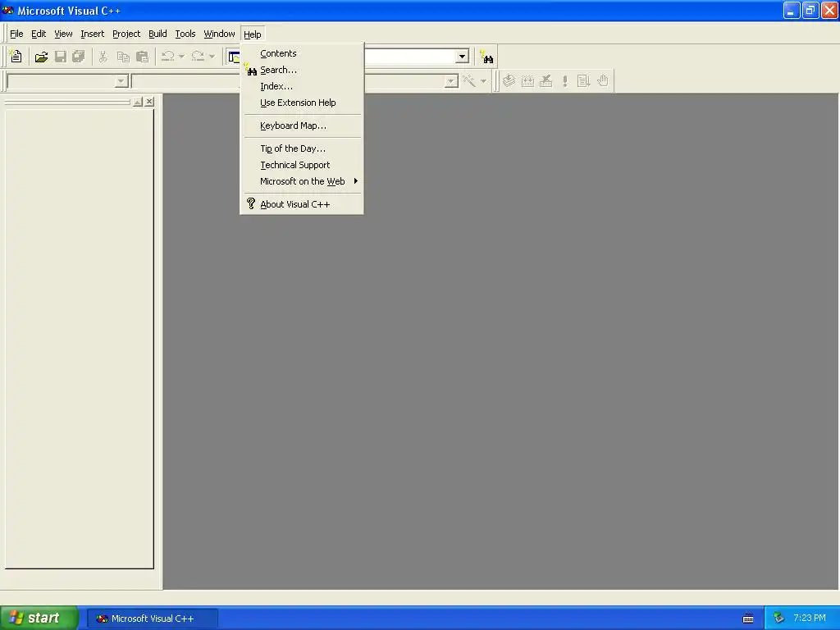Open the Build menu
The image size is (840, 630).
(157, 34)
